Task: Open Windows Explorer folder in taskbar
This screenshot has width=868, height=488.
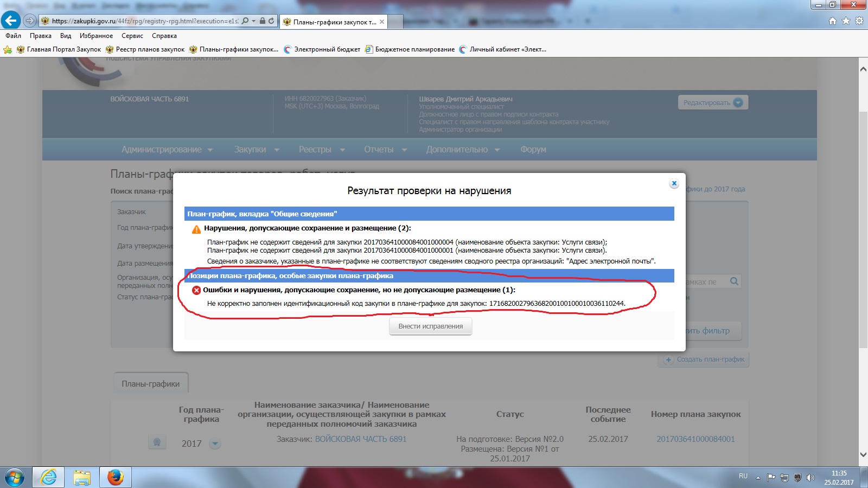Action: 82,477
